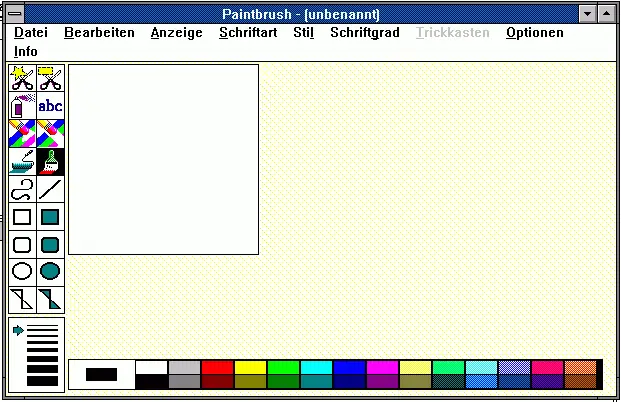Pick the olive swatch below bright yellow
The image size is (621, 402).
tap(250, 382)
